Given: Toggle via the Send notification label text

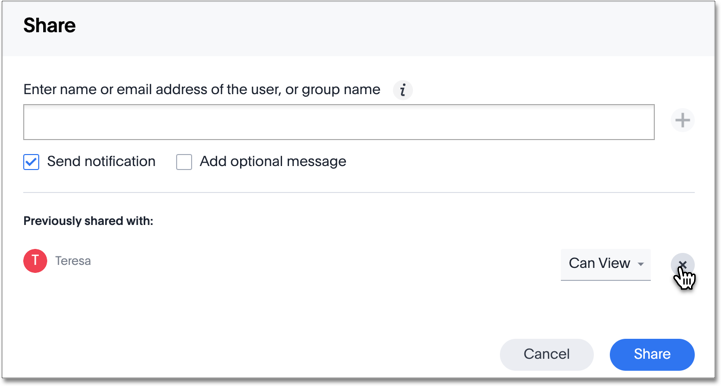Looking at the screenshot, I should coord(101,161).
